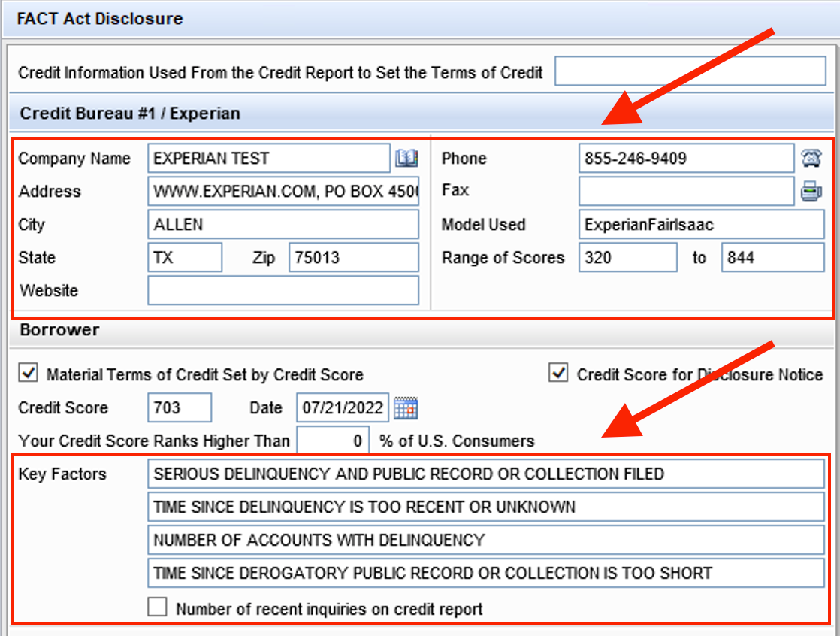Click the '% of U.S. Consumers' text
This screenshot has width=840, height=636.
tap(457, 441)
